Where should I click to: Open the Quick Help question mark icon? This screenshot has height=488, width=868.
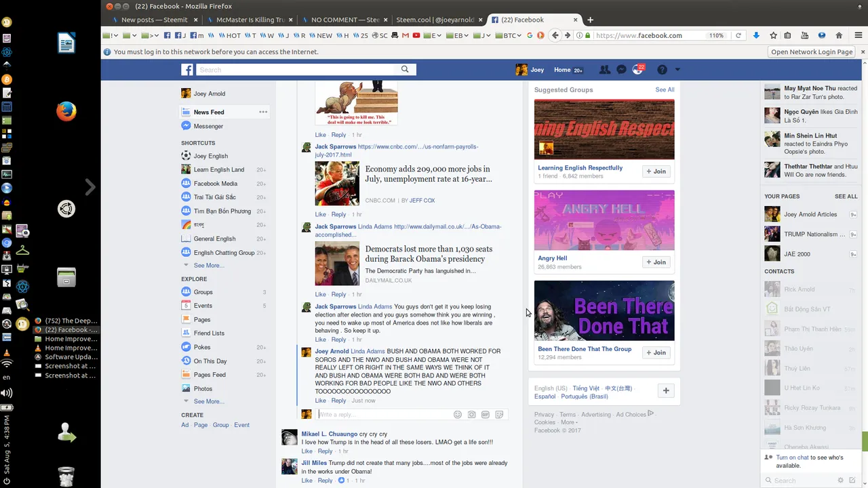pyautogui.click(x=662, y=69)
